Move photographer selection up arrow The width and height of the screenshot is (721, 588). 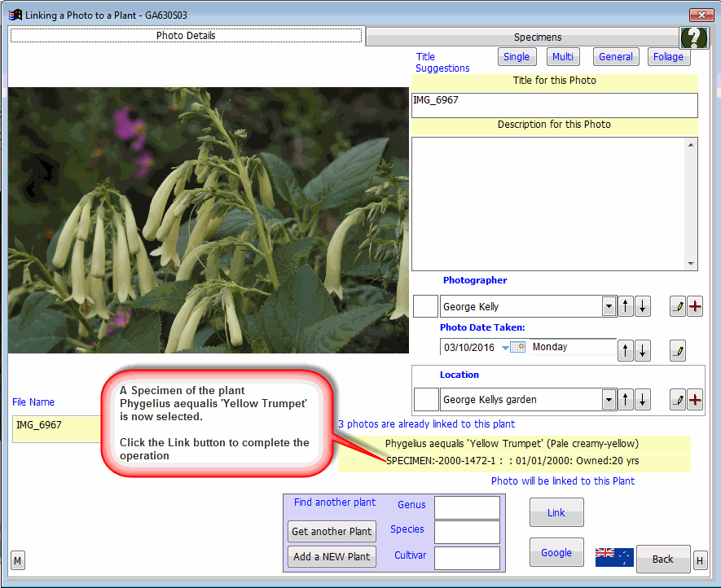(626, 307)
